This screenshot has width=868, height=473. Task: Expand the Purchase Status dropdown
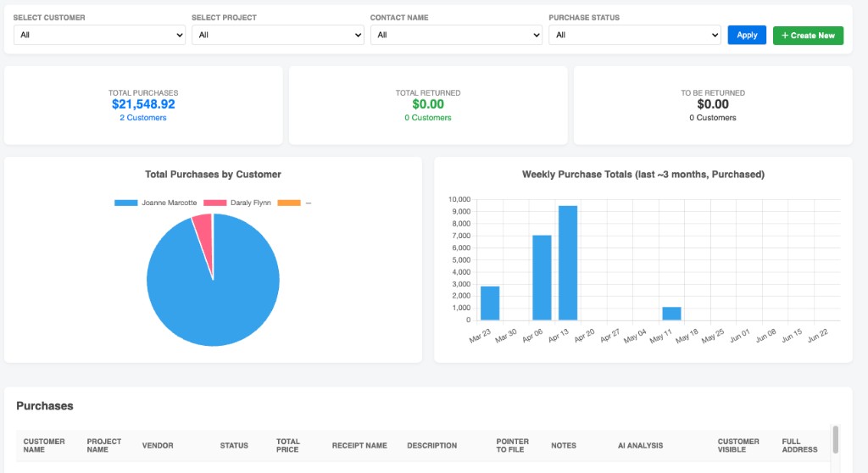[x=635, y=35]
